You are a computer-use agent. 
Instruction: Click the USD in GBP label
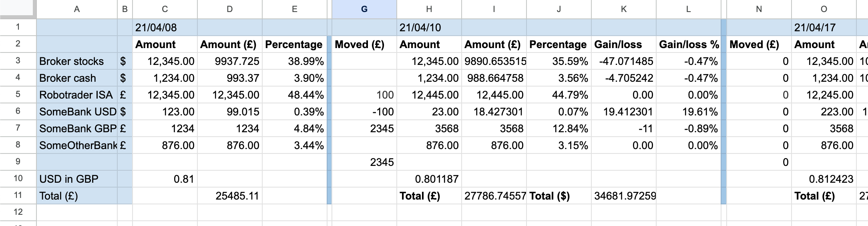[77, 179]
